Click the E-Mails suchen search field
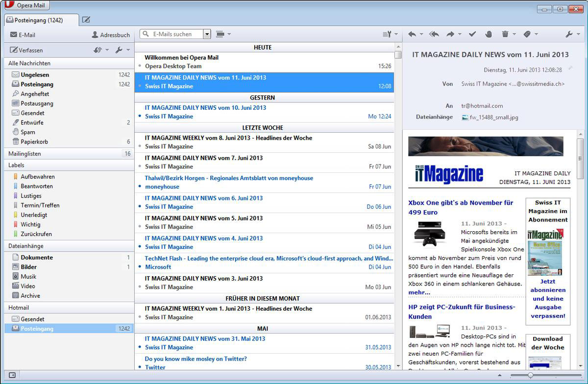The height and width of the screenshot is (384, 588). [x=172, y=34]
